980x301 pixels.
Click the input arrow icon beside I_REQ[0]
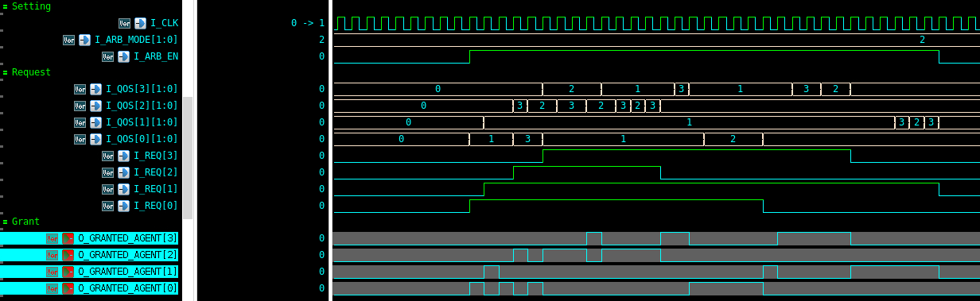click(123, 206)
